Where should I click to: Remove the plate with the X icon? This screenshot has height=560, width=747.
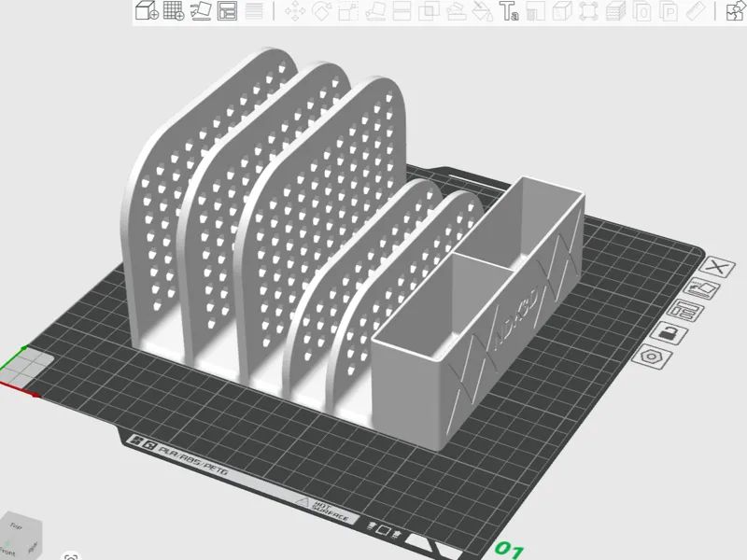coord(719,267)
